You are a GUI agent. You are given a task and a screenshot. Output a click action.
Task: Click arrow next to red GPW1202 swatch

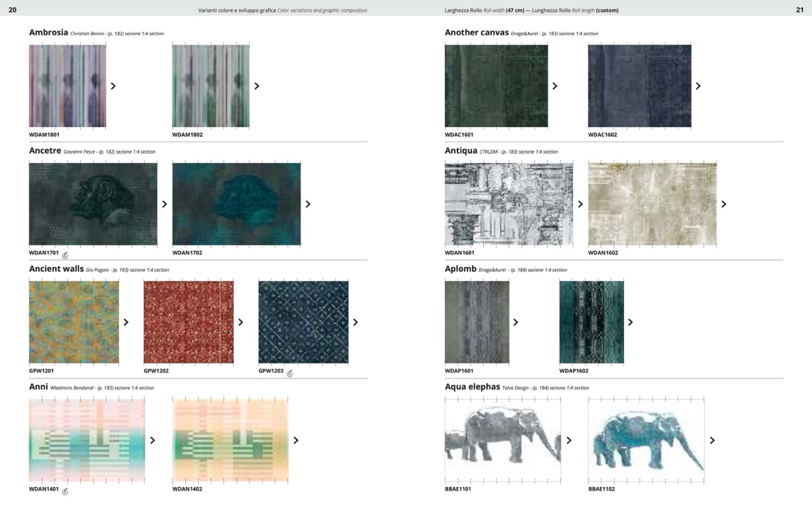point(241,322)
